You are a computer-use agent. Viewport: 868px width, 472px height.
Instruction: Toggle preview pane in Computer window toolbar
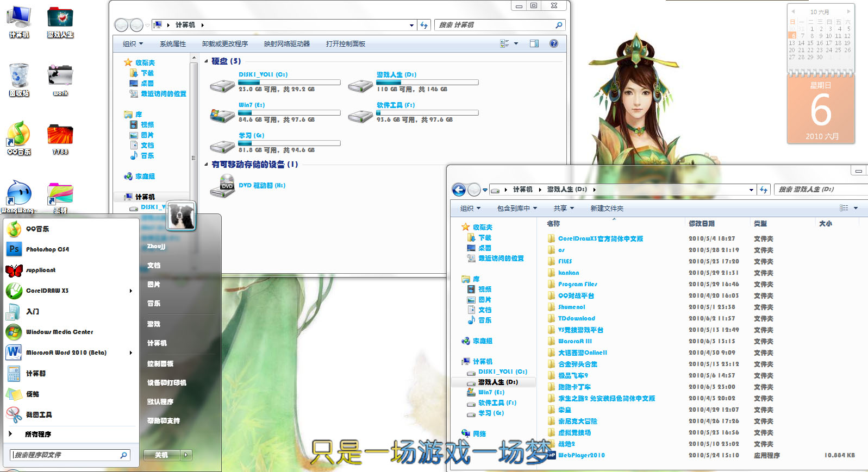click(x=534, y=43)
